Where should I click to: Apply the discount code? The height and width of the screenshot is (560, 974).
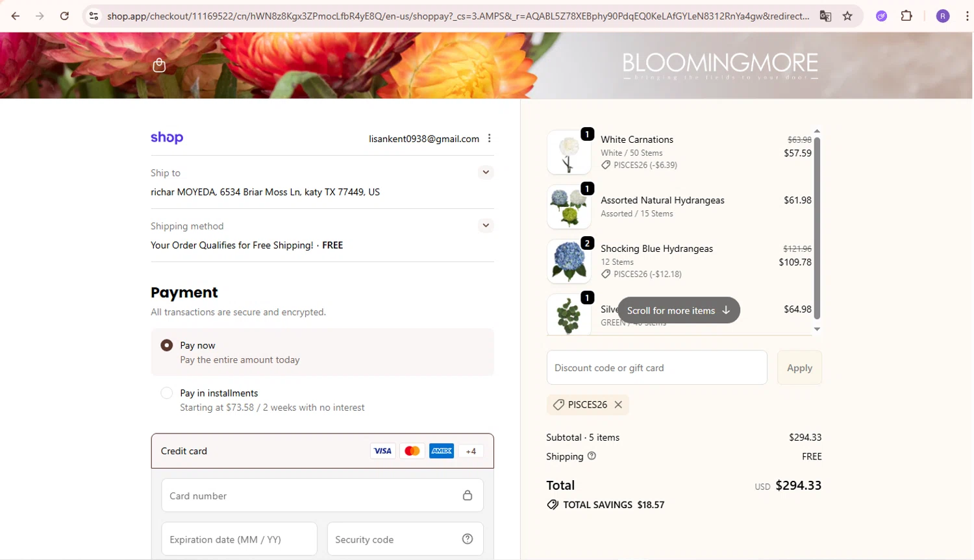[x=799, y=367]
